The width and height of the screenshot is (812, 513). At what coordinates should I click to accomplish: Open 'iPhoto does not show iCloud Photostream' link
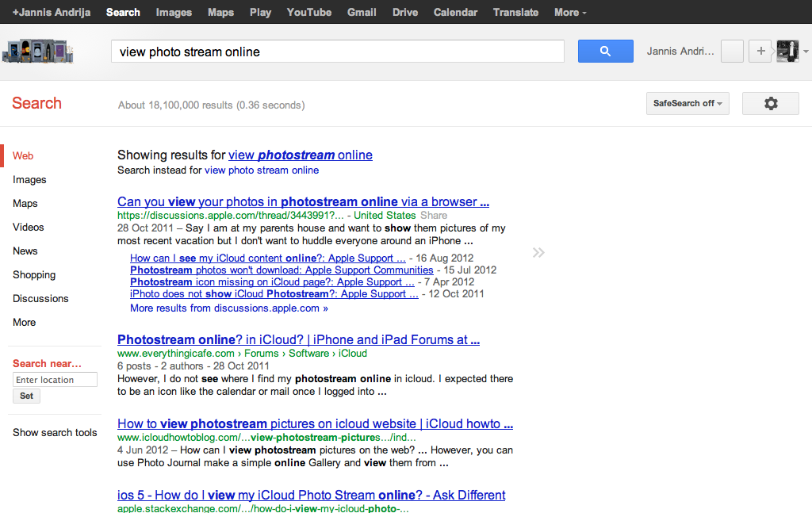pos(274,293)
